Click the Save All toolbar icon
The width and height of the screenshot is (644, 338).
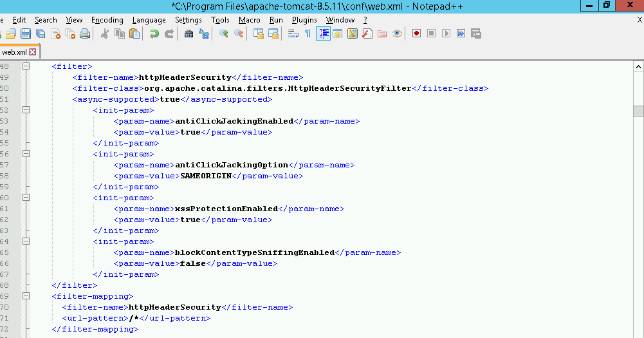coord(41,33)
